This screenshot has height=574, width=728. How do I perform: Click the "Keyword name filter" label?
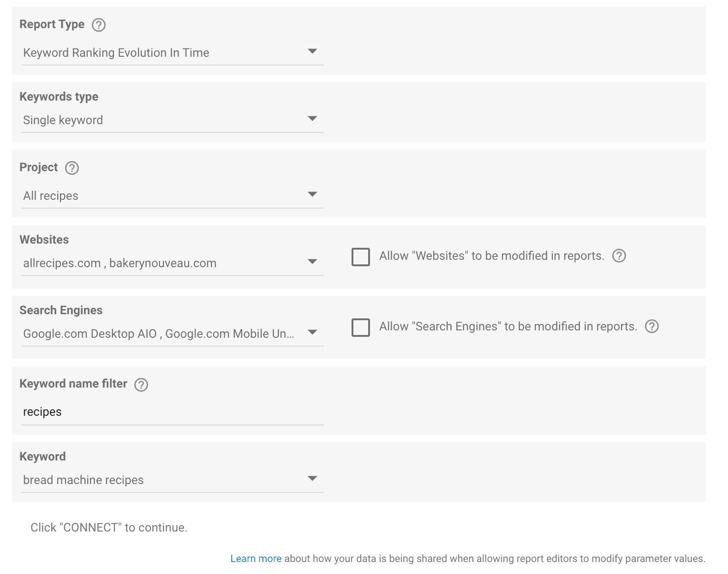(73, 383)
